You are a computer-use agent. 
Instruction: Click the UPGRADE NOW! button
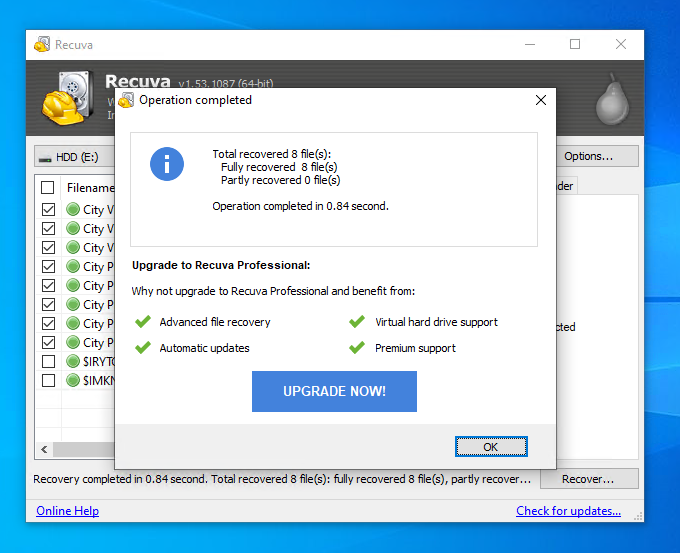[334, 391]
